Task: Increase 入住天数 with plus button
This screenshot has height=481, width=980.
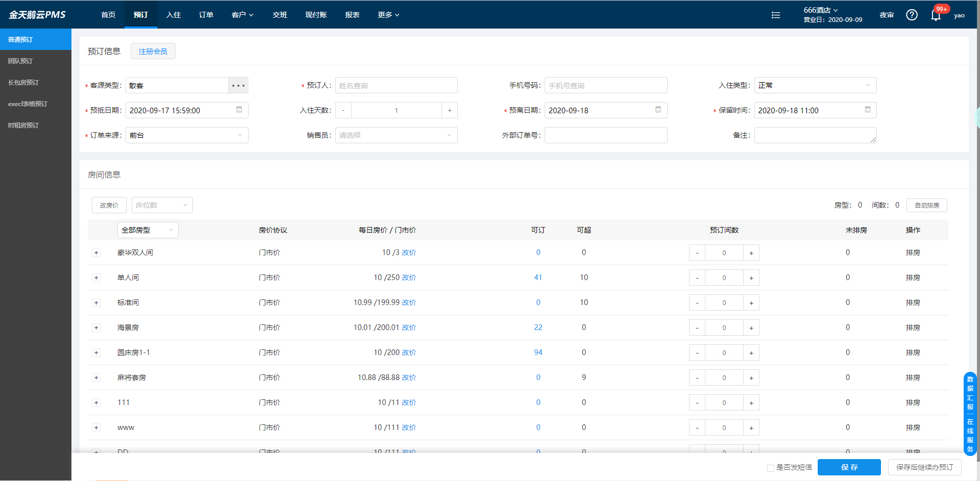Action: tap(450, 110)
